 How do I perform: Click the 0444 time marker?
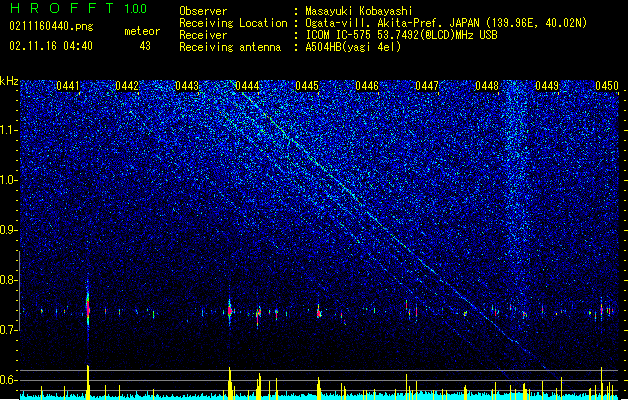coord(247,86)
